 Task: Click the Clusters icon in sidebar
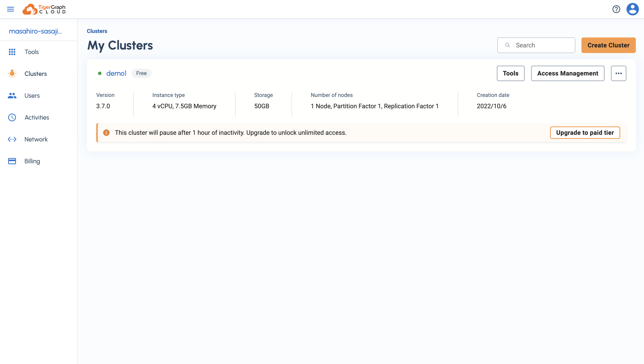12,74
